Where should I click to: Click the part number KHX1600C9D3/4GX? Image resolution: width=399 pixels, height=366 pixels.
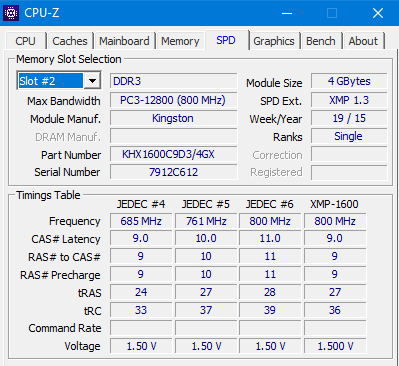click(173, 154)
